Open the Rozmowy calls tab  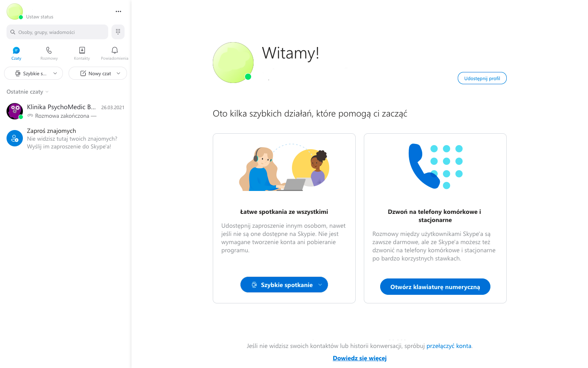(x=49, y=53)
